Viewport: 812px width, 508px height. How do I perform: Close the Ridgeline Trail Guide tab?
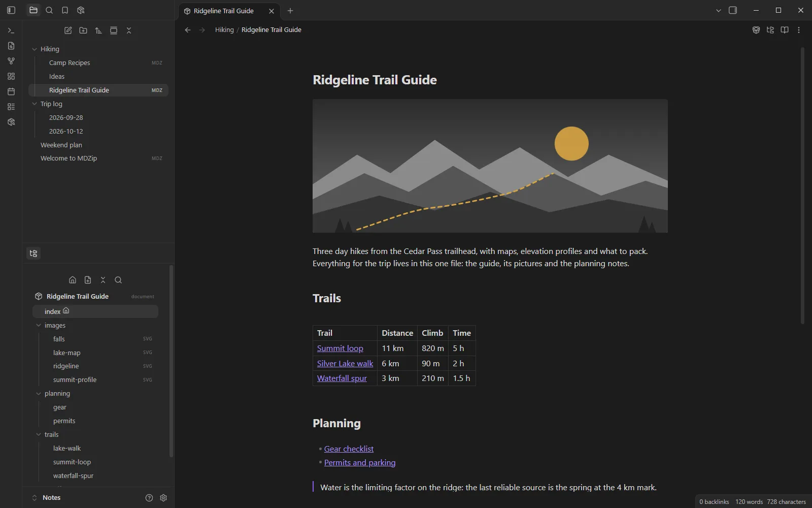272,11
